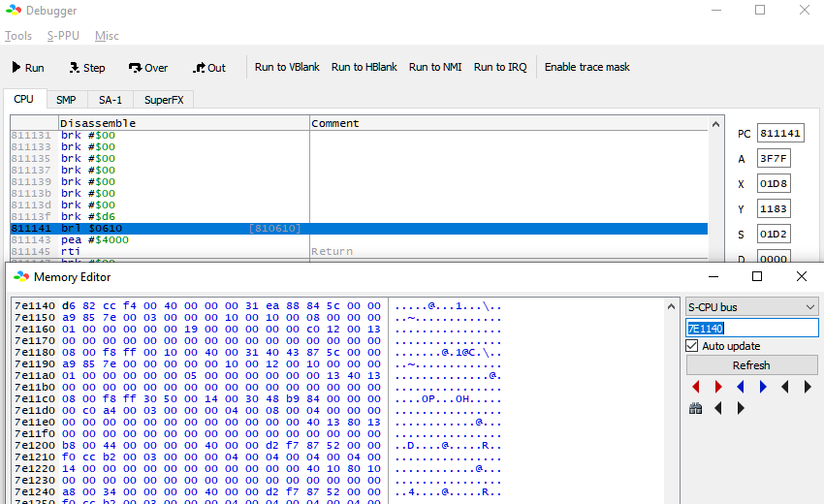Click the blue left arrow in Memory Editor
Viewport: 824px width, 504px height.
[x=741, y=388]
